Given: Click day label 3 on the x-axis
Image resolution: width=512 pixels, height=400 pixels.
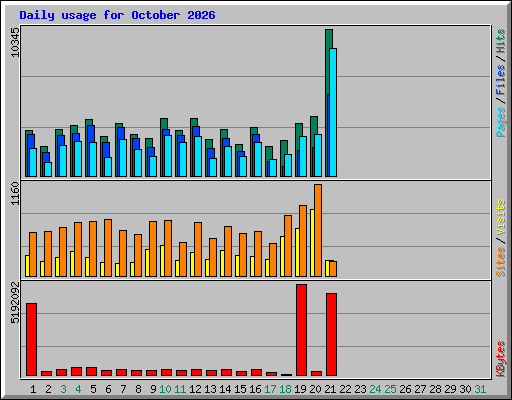Looking at the screenshot, I should [x=63, y=389].
